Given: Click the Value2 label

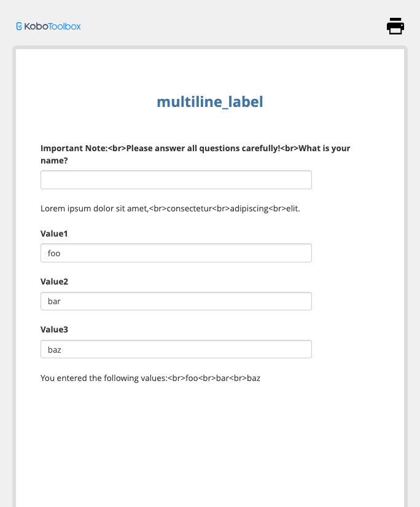Looking at the screenshot, I should 54,281.
